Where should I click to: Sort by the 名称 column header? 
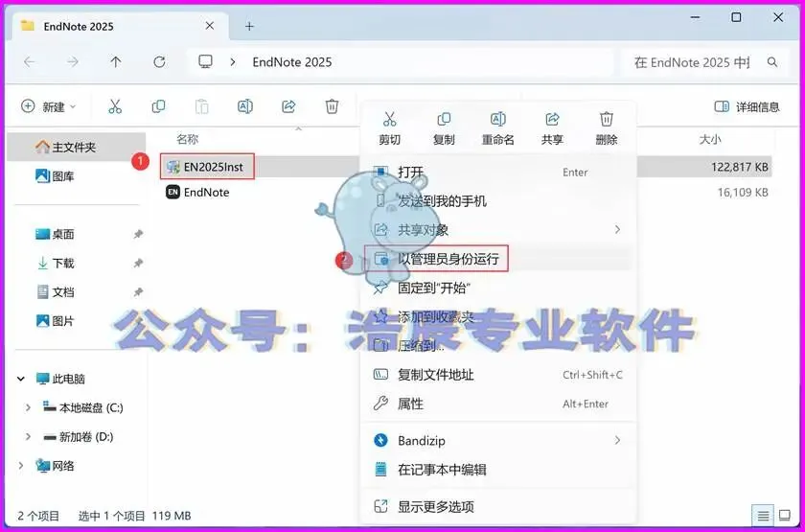click(188, 139)
